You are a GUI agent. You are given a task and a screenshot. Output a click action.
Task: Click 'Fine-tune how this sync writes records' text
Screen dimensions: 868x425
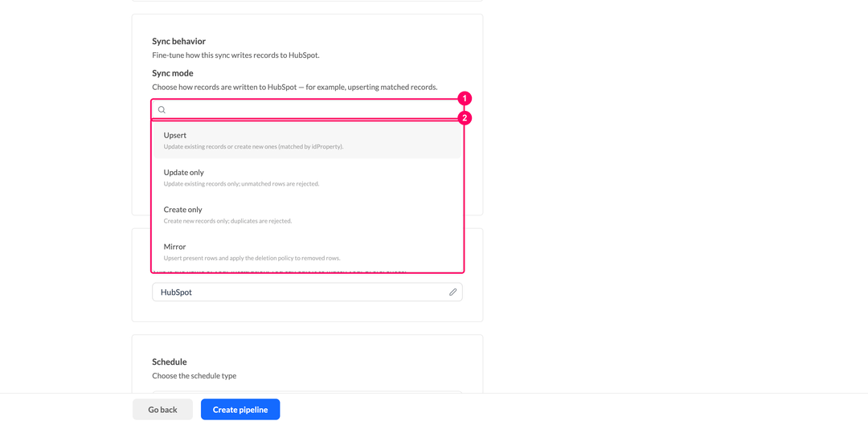click(x=235, y=55)
